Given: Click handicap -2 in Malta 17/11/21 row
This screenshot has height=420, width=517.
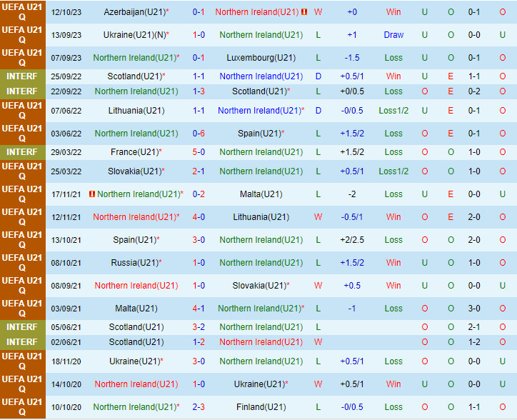Looking at the screenshot, I should 352,194.
